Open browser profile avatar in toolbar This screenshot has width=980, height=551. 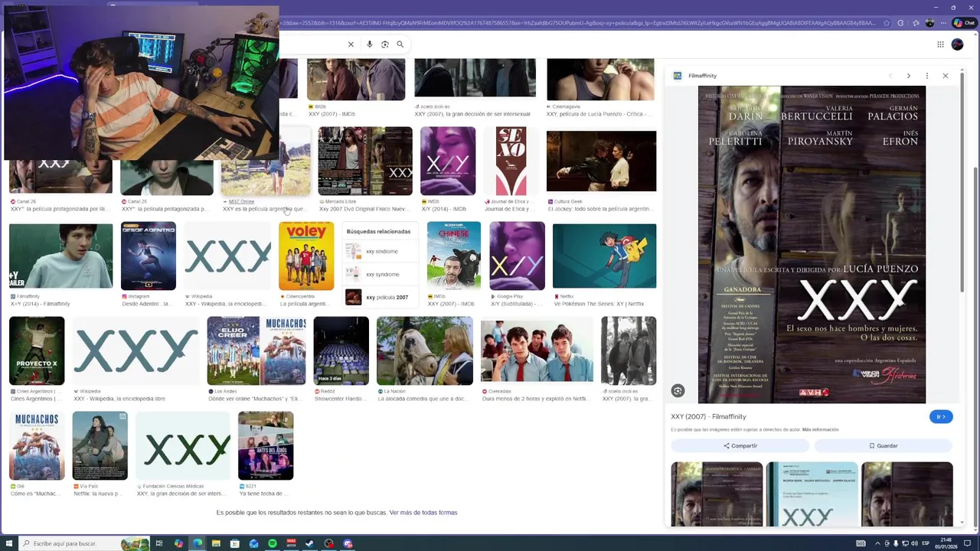pyautogui.click(x=930, y=23)
